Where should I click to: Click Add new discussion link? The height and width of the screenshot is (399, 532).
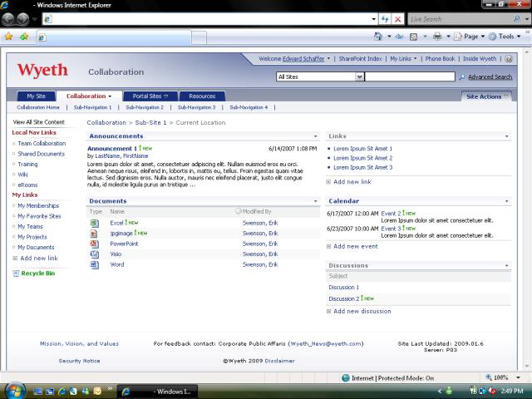click(362, 311)
